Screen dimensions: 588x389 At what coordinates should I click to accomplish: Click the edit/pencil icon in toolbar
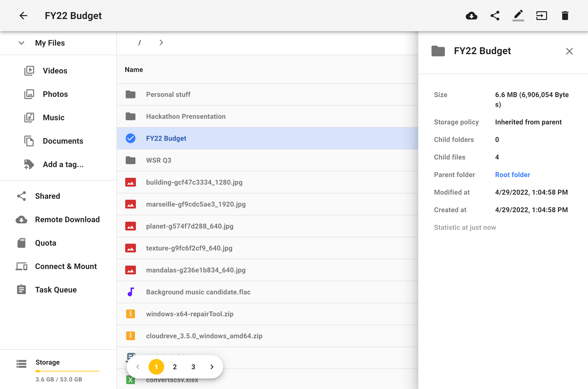click(518, 16)
